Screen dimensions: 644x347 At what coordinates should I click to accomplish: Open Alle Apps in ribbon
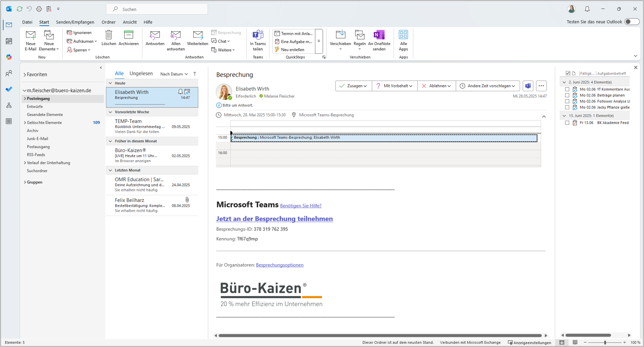coord(403,41)
